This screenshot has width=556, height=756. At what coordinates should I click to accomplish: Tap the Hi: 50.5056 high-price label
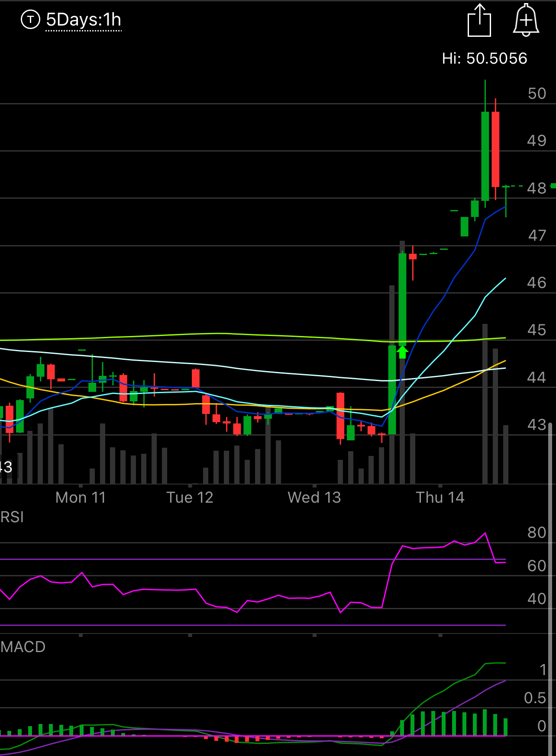coord(485,58)
